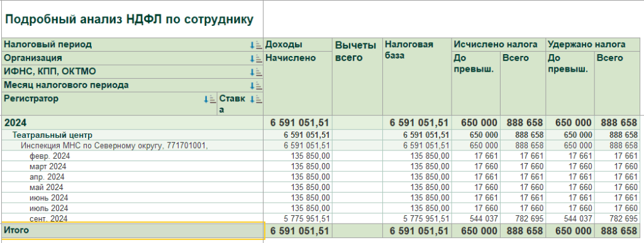Select the report title Подробный анализ НДФЛ по сотруднику

(x=130, y=19)
